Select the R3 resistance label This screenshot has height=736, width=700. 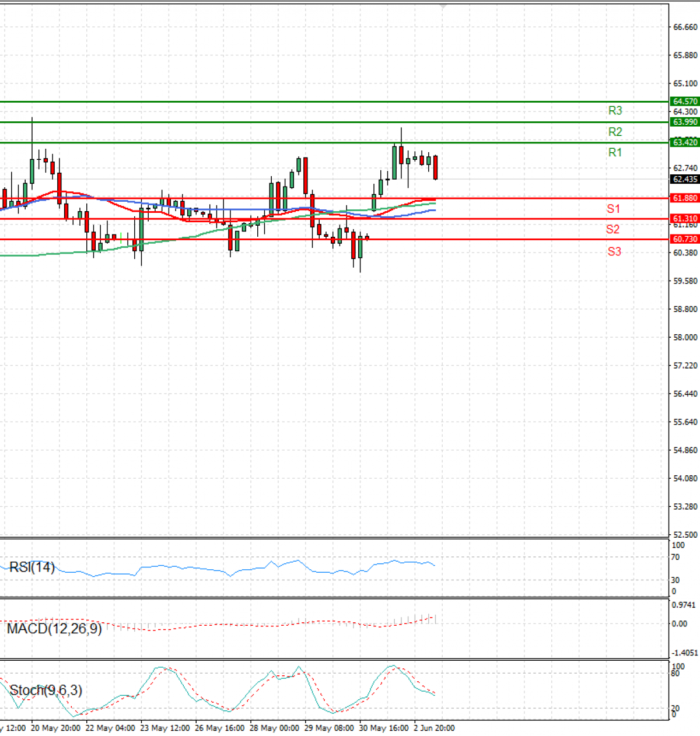615,110
